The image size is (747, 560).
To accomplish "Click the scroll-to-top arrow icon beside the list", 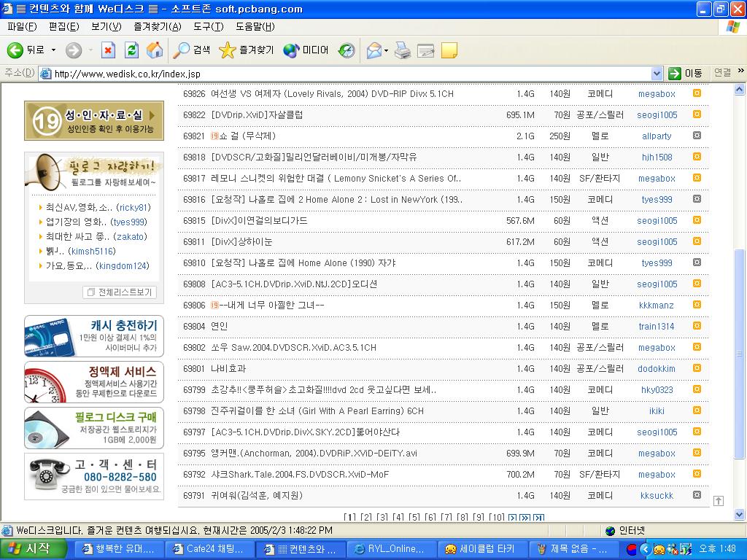I will click(719, 500).
